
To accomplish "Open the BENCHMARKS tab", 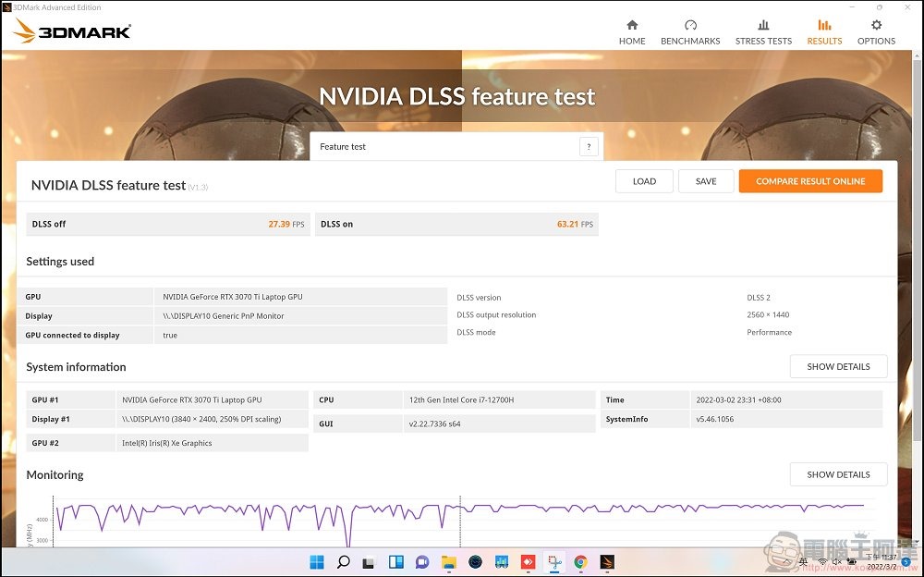I will tap(690, 32).
